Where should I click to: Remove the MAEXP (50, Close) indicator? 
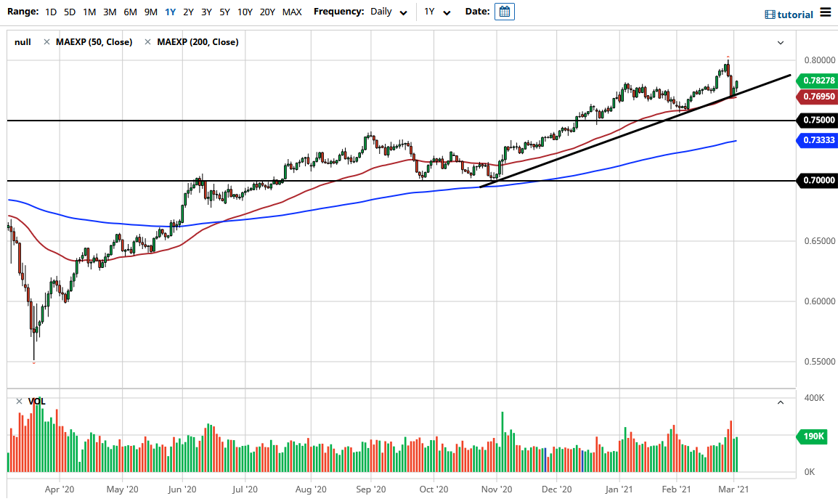[47, 42]
